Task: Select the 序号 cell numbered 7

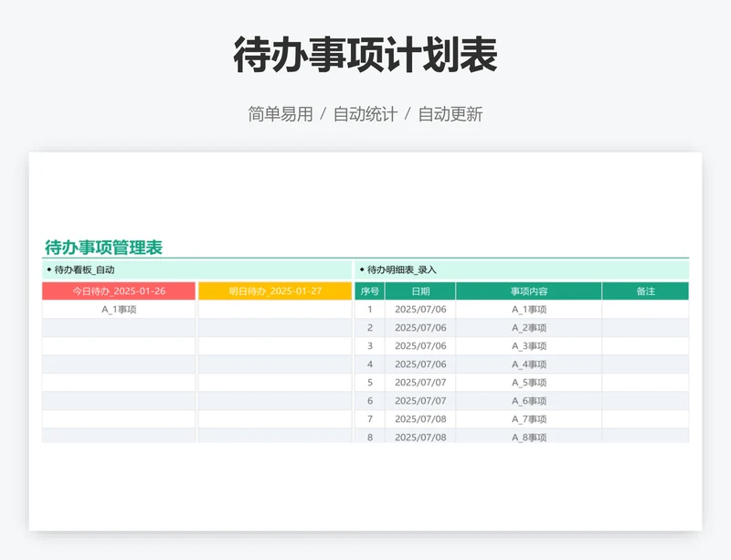Action: 370,418
